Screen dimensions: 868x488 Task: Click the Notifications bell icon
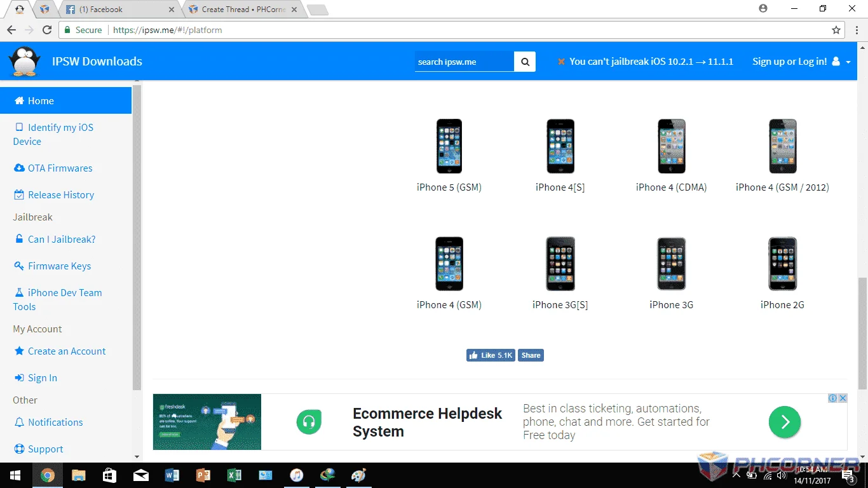(x=19, y=423)
